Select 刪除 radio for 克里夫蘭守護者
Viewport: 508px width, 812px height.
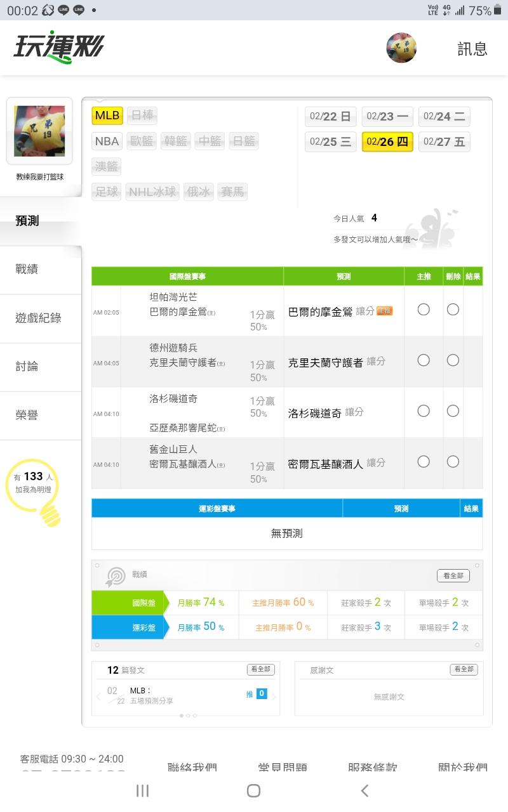(x=453, y=360)
